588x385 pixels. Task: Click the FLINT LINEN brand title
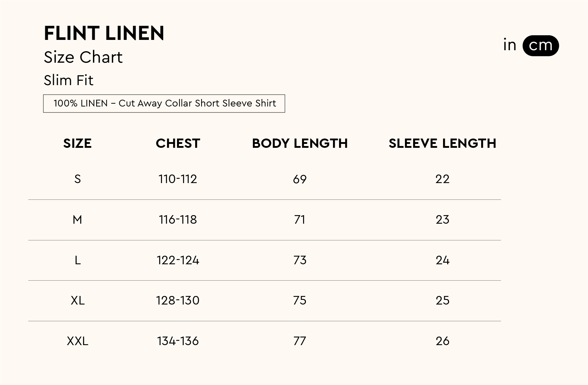tap(104, 33)
